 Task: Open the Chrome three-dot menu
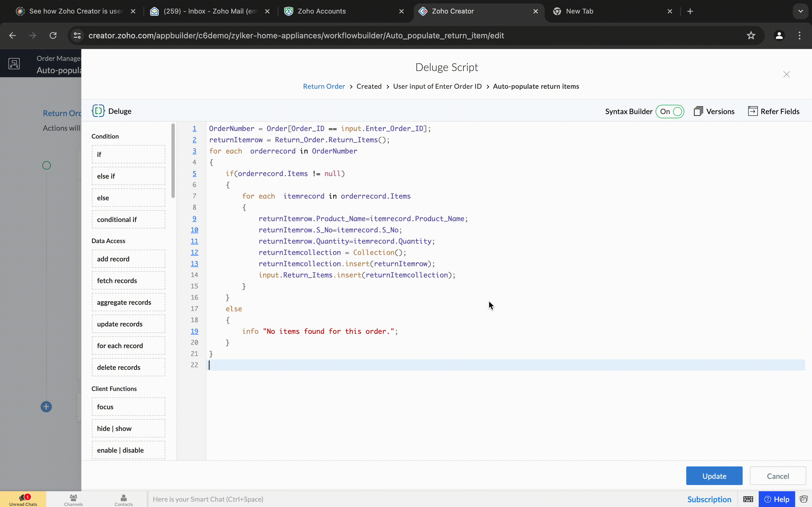coord(800,35)
